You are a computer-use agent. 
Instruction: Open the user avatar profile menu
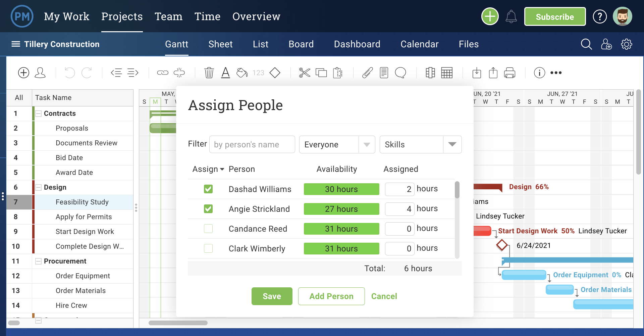pyautogui.click(x=623, y=16)
